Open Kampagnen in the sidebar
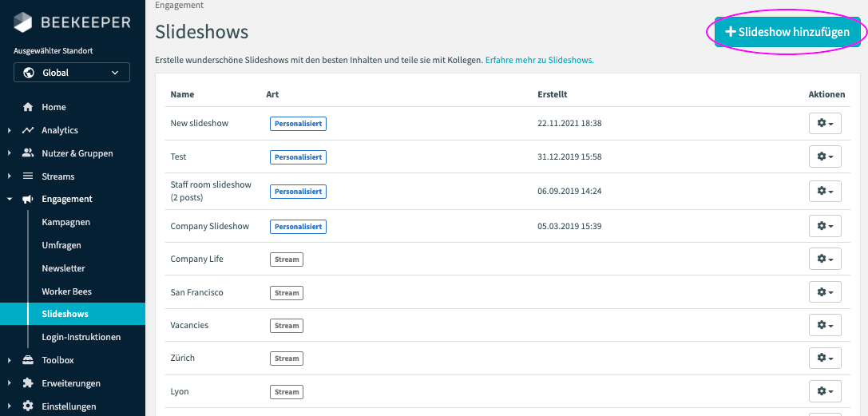 pyautogui.click(x=66, y=222)
